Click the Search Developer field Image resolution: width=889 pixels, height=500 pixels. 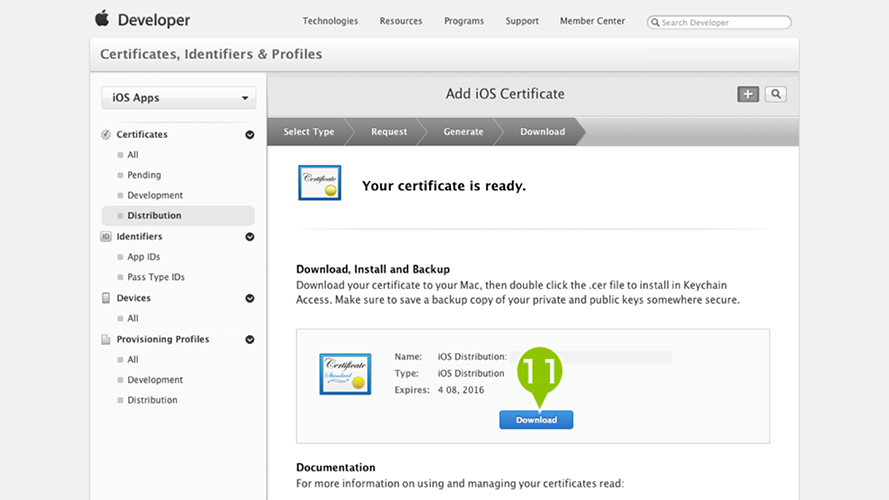click(719, 22)
